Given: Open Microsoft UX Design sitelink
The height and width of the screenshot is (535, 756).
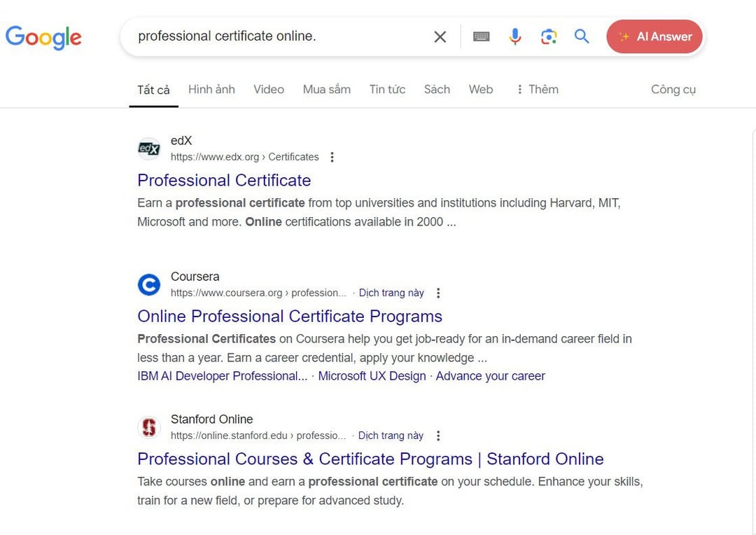Looking at the screenshot, I should tap(372, 376).
